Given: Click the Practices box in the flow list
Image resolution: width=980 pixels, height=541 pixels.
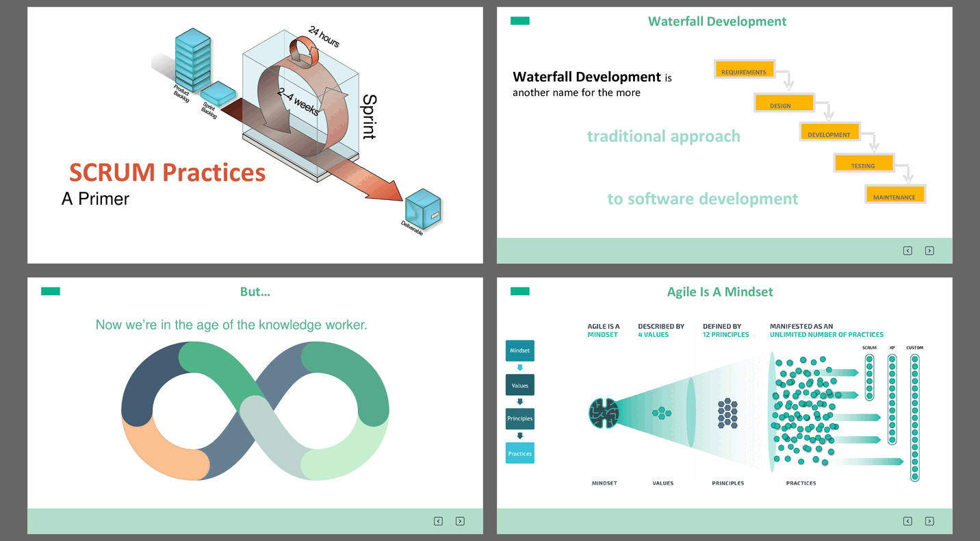Looking at the screenshot, I should pyautogui.click(x=520, y=453).
